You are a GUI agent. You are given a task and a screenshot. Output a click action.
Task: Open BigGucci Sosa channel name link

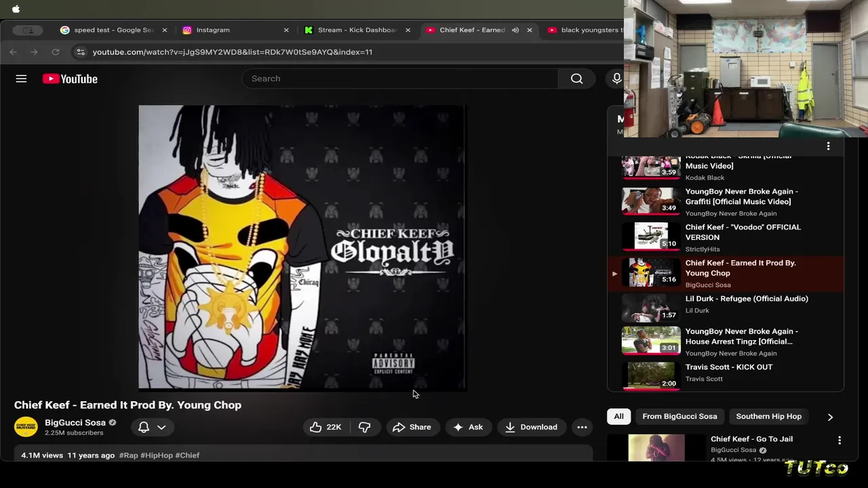pyautogui.click(x=75, y=422)
